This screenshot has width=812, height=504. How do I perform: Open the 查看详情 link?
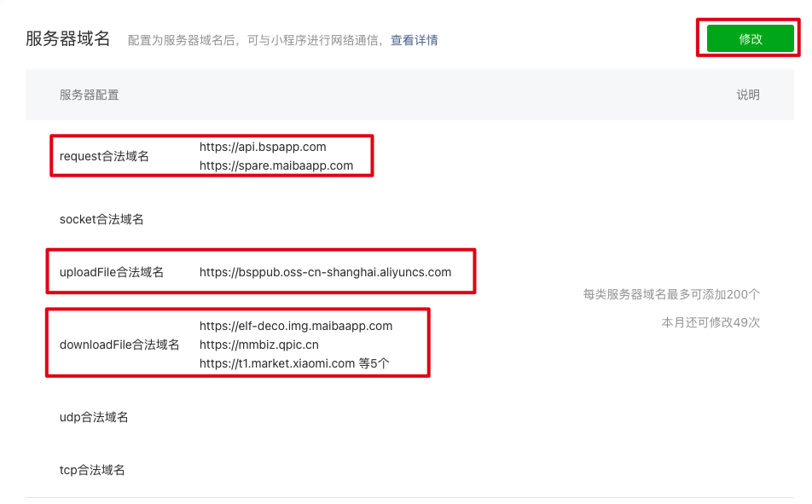coord(414,40)
